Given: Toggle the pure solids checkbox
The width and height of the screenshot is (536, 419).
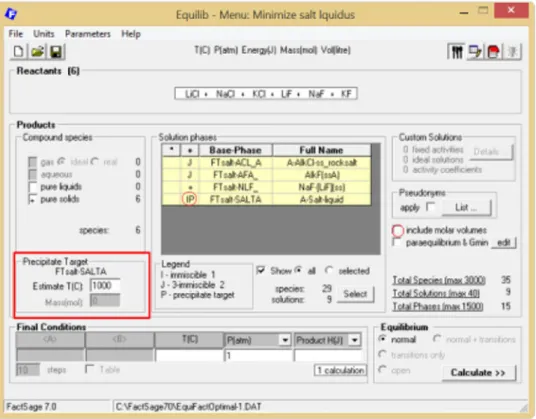Looking at the screenshot, I should [x=33, y=200].
